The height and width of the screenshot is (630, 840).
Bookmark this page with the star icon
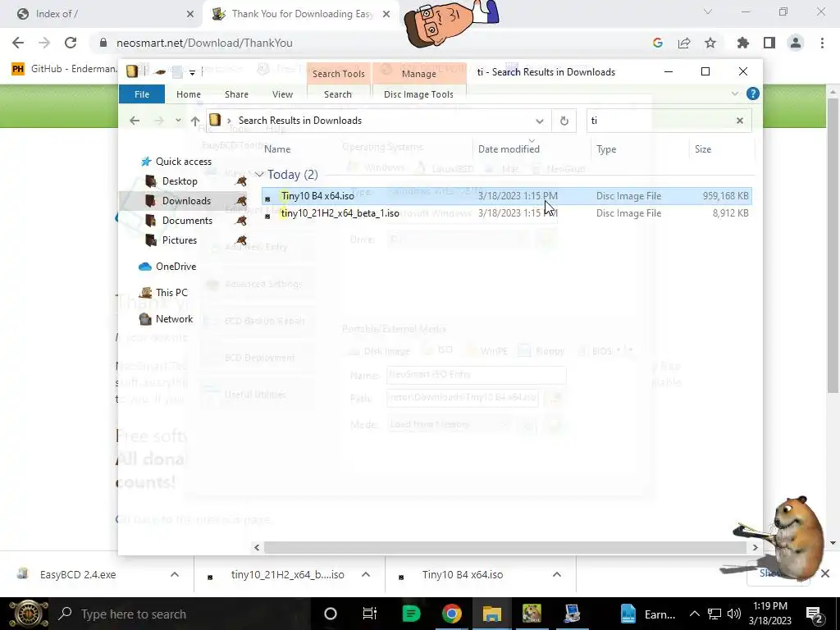[710, 43]
